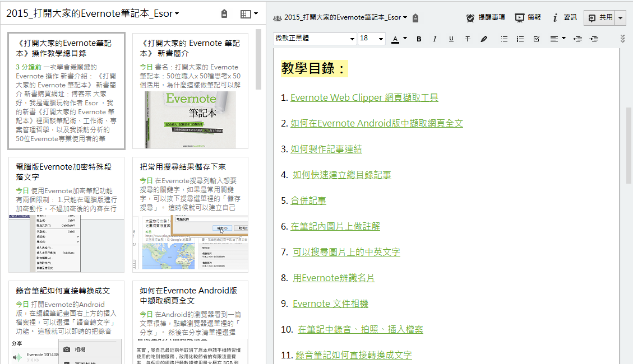Toggle italic formatting

435,39
